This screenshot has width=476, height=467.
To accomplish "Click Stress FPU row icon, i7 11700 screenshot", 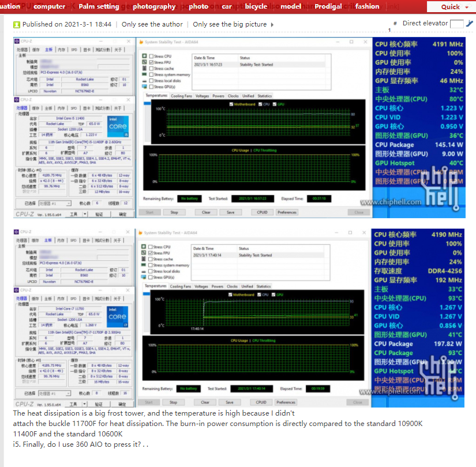I will click(x=144, y=253).
